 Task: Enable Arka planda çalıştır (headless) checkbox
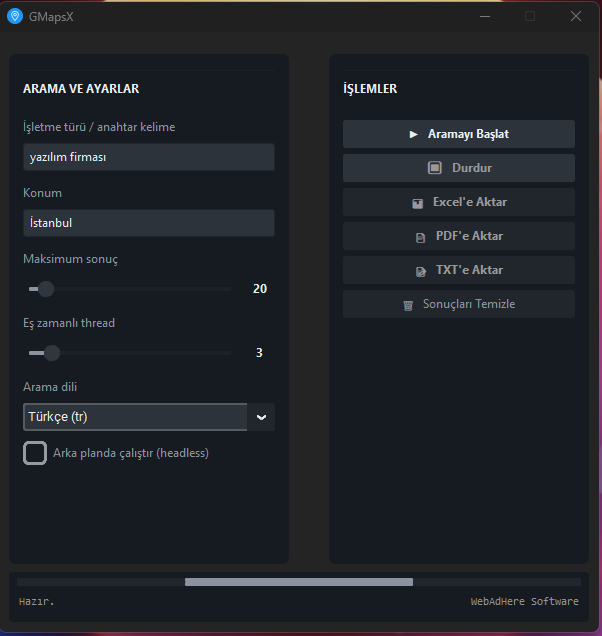pos(35,453)
